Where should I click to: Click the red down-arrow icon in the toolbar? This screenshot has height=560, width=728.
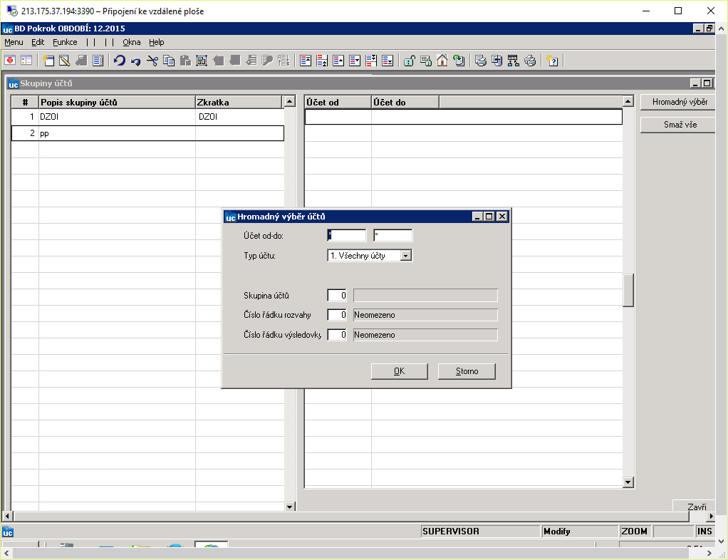coord(10,61)
